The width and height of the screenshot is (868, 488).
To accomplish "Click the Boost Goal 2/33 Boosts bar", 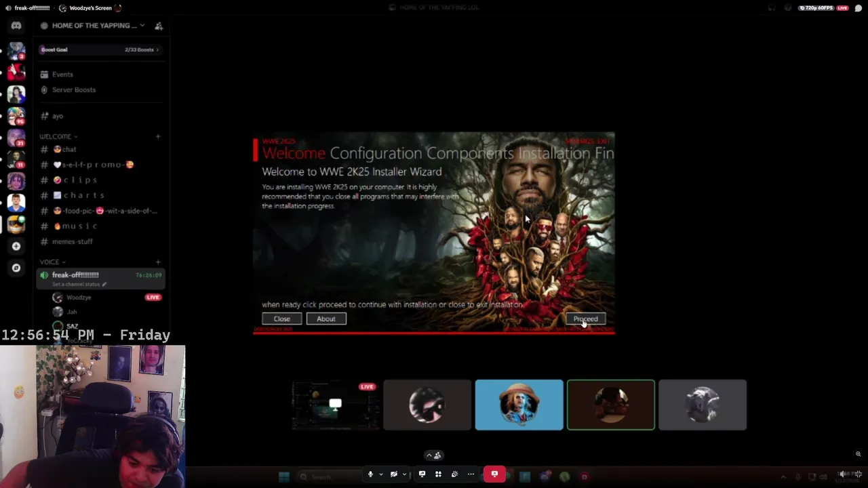I will [x=100, y=49].
